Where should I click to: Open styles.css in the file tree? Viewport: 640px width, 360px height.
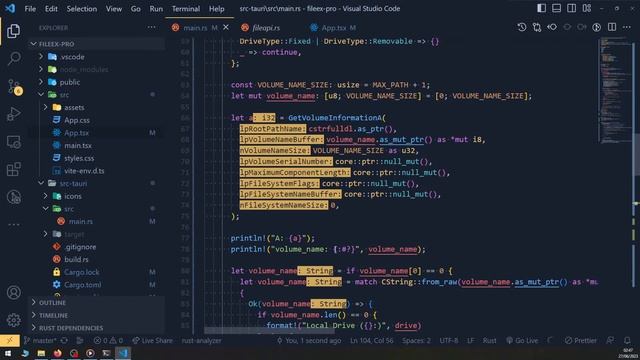tap(79, 158)
